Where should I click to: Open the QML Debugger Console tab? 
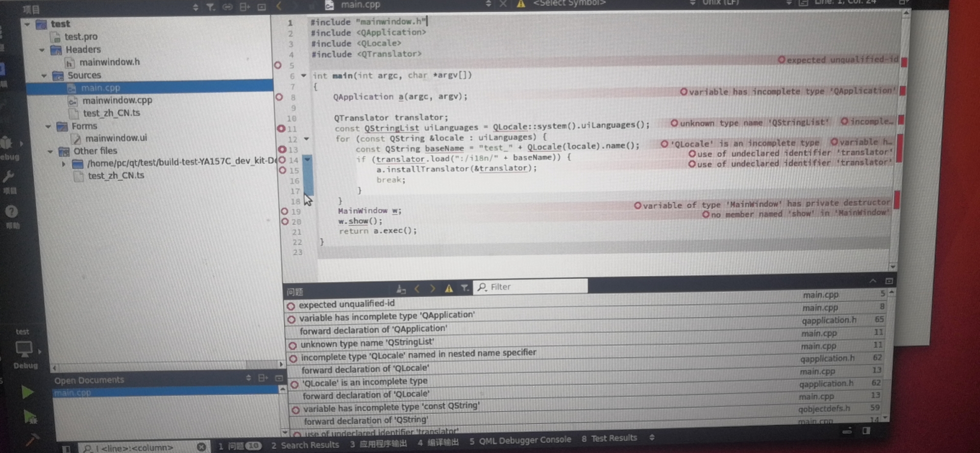[520, 440]
